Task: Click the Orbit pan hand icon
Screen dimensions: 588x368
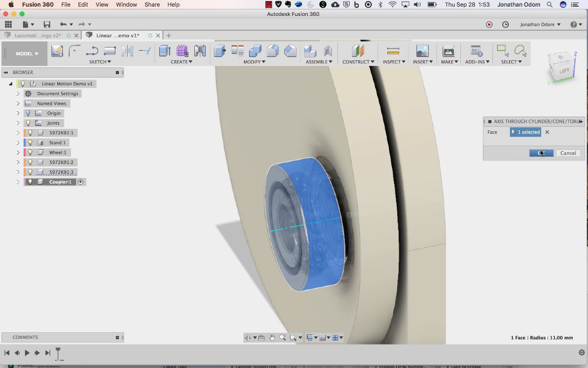Action: (x=272, y=337)
